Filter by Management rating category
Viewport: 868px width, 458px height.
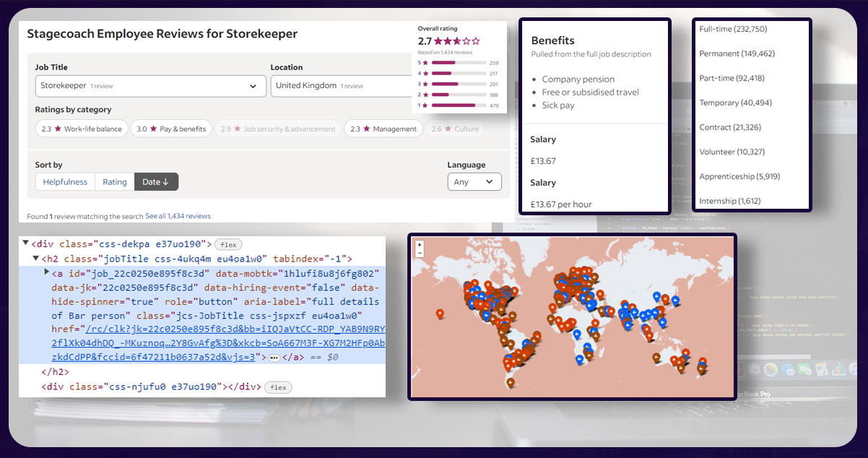pos(383,129)
